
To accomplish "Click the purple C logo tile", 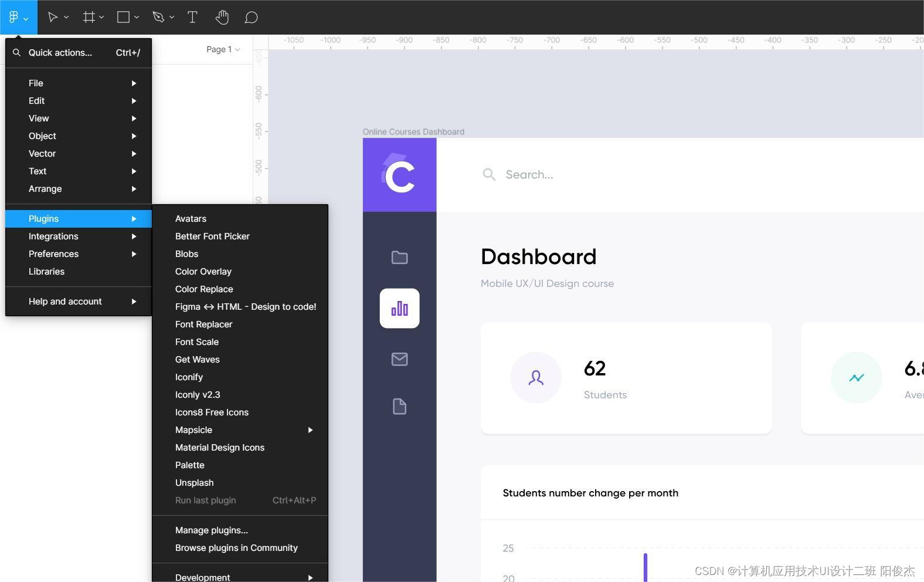I will point(400,175).
